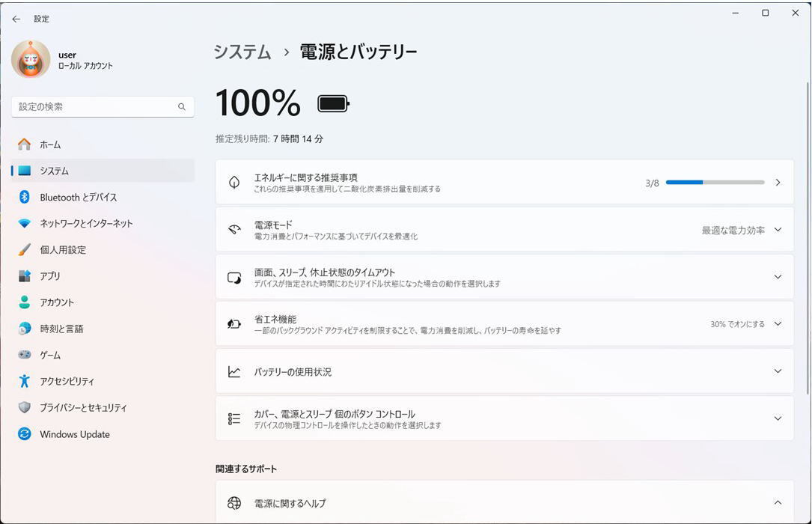Image resolution: width=812 pixels, height=524 pixels.
Task: Click the back arrow in the title bar
Action: pyautogui.click(x=16, y=19)
